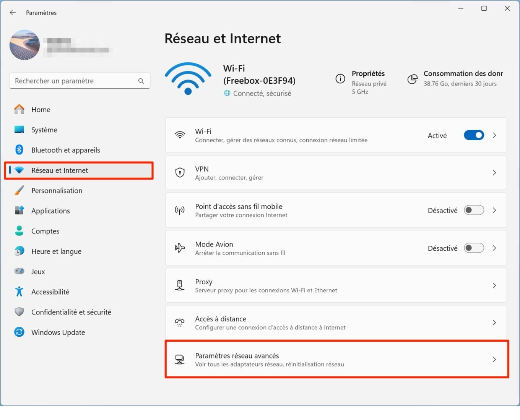Enable the Mode Avion toggle
The height and width of the screenshot is (420, 520).
tap(474, 248)
